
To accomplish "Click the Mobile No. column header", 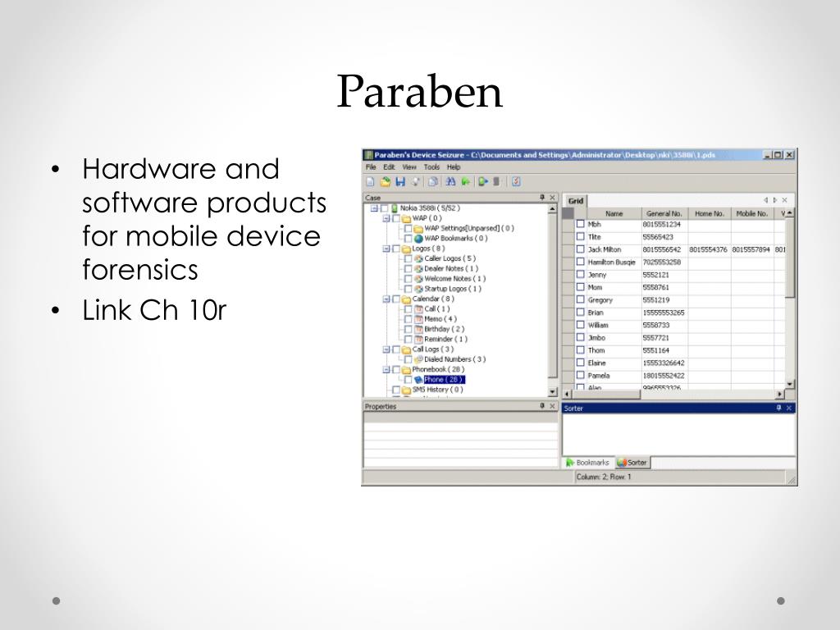I will click(x=752, y=213).
